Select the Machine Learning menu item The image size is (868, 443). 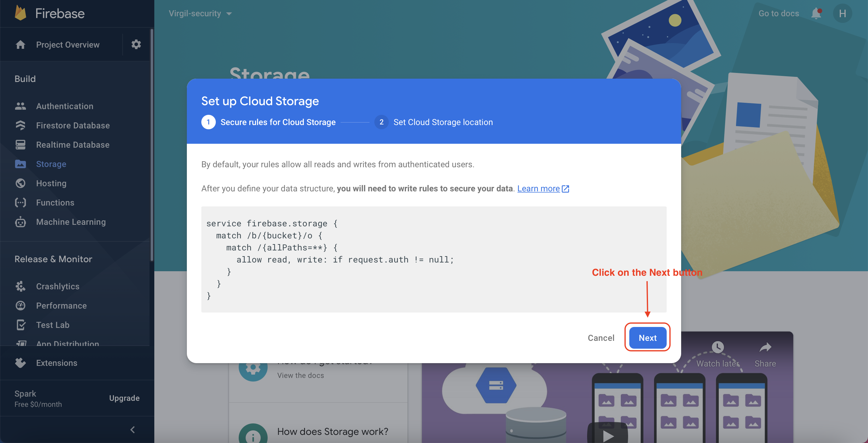point(70,222)
